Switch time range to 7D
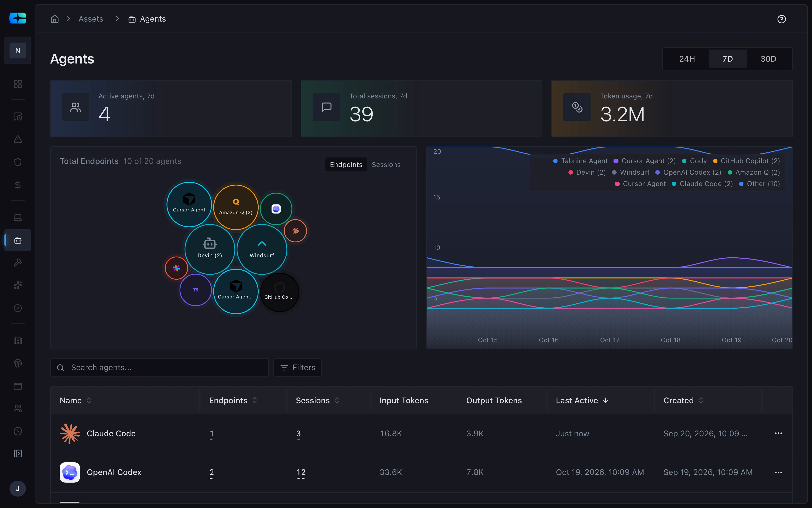This screenshot has width=812, height=508. coord(727,59)
